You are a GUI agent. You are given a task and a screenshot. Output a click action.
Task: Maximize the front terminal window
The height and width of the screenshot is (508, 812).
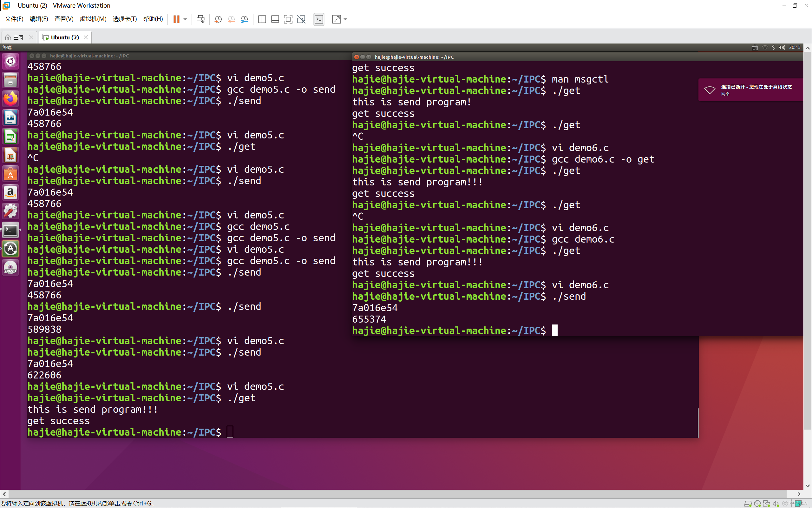[x=369, y=57]
